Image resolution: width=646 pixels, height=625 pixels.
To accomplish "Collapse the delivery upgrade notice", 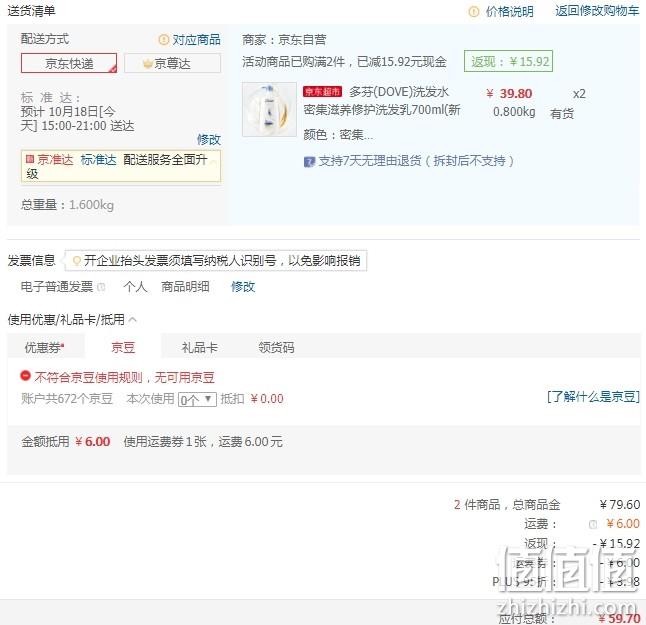I will (213, 162).
